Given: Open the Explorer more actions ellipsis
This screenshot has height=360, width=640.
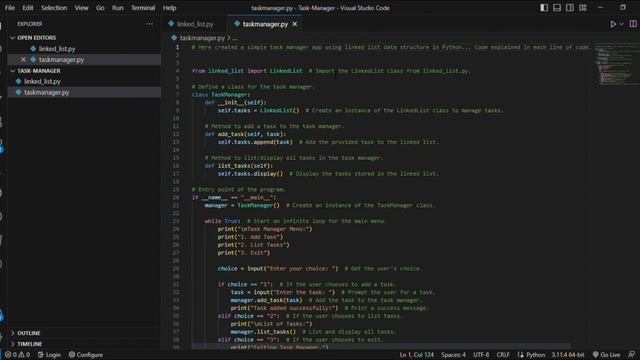Looking at the screenshot, I should tap(150, 24).
